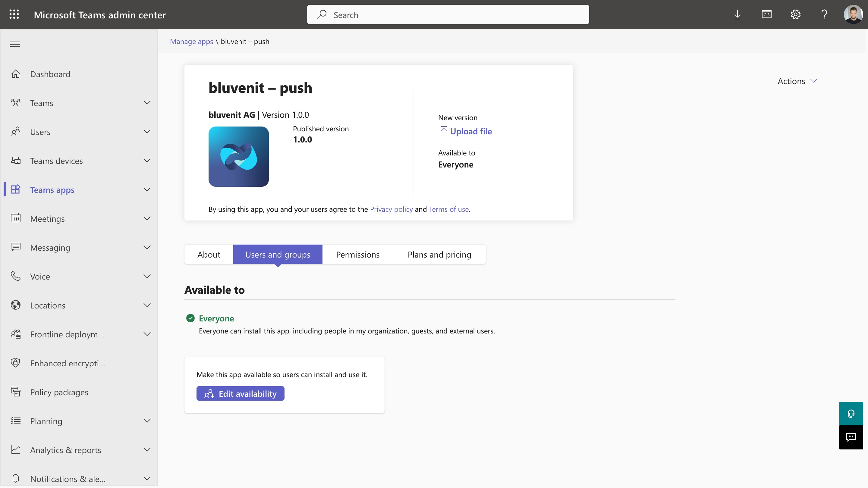The image size is (868, 488).
Task: Expand the Planning chevron
Action: [147, 421]
